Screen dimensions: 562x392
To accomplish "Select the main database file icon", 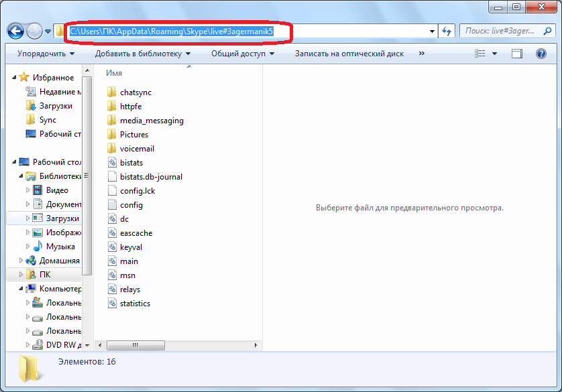I will (x=113, y=261).
